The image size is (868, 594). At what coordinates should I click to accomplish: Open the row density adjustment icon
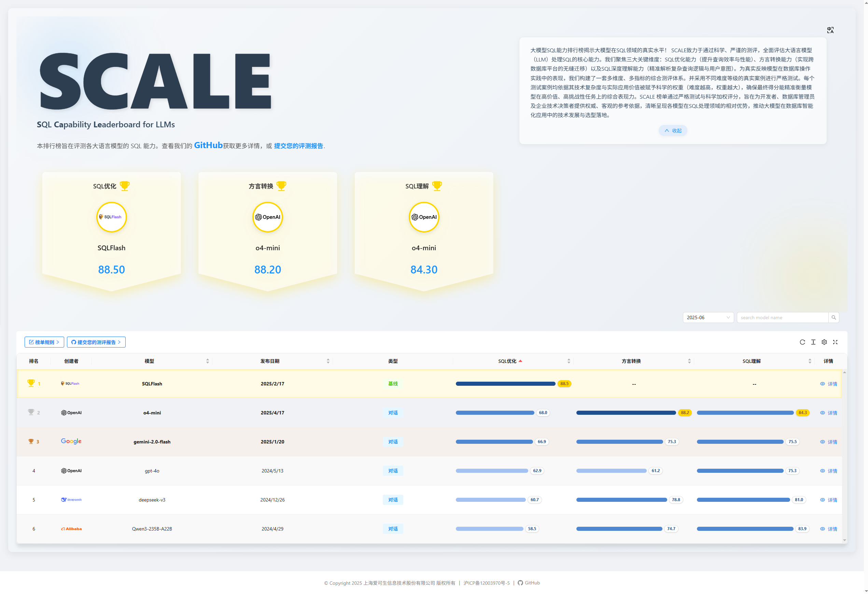tap(813, 342)
